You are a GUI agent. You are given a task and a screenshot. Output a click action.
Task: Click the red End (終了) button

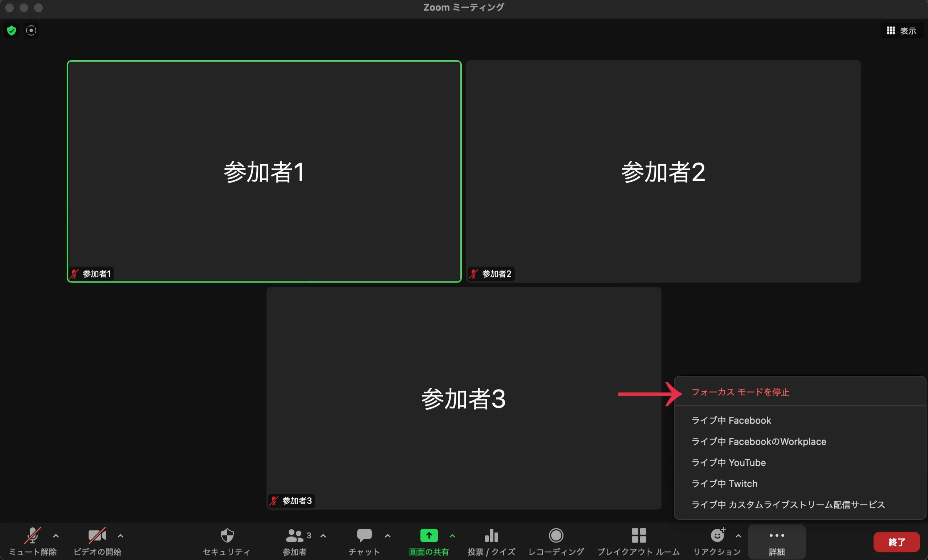pos(896,542)
